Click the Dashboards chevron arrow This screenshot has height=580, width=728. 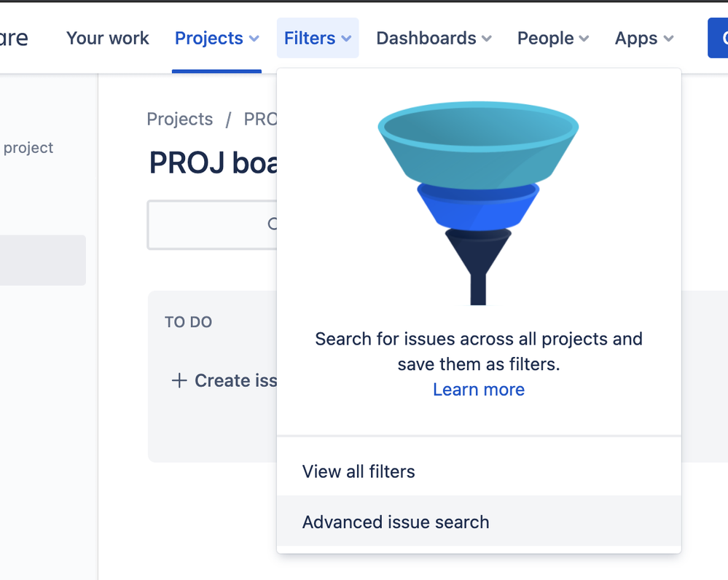pyautogui.click(x=487, y=39)
